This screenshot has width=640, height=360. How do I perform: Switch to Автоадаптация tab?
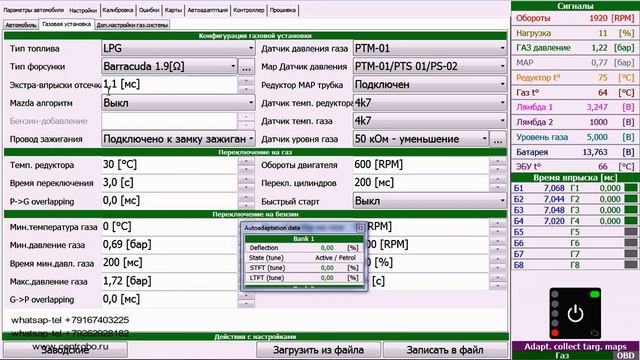point(207,10)
